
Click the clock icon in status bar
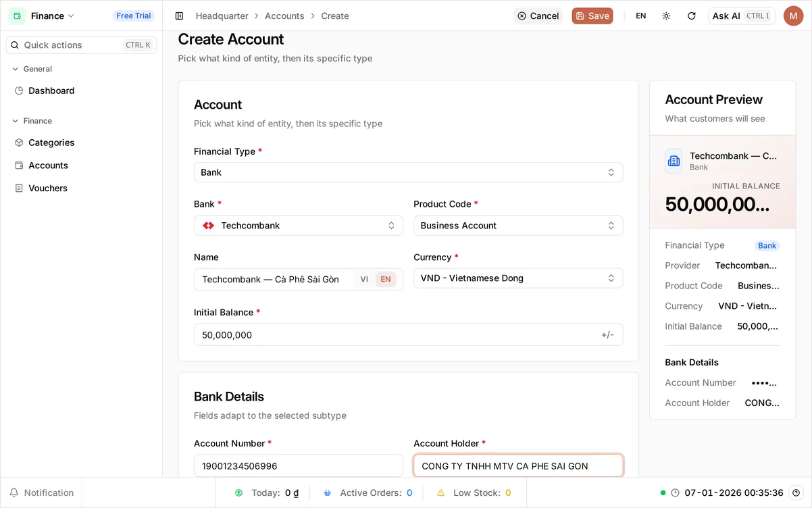675,493
